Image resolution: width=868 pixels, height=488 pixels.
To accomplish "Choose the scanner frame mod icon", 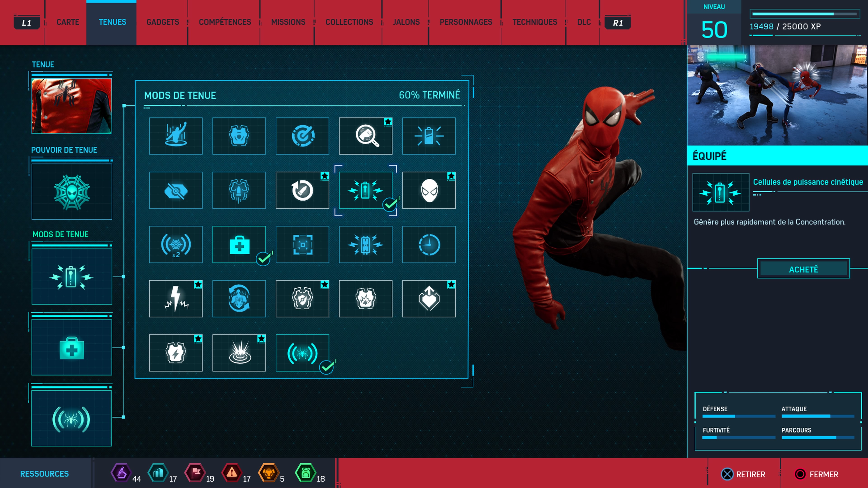I will (302, 244).
